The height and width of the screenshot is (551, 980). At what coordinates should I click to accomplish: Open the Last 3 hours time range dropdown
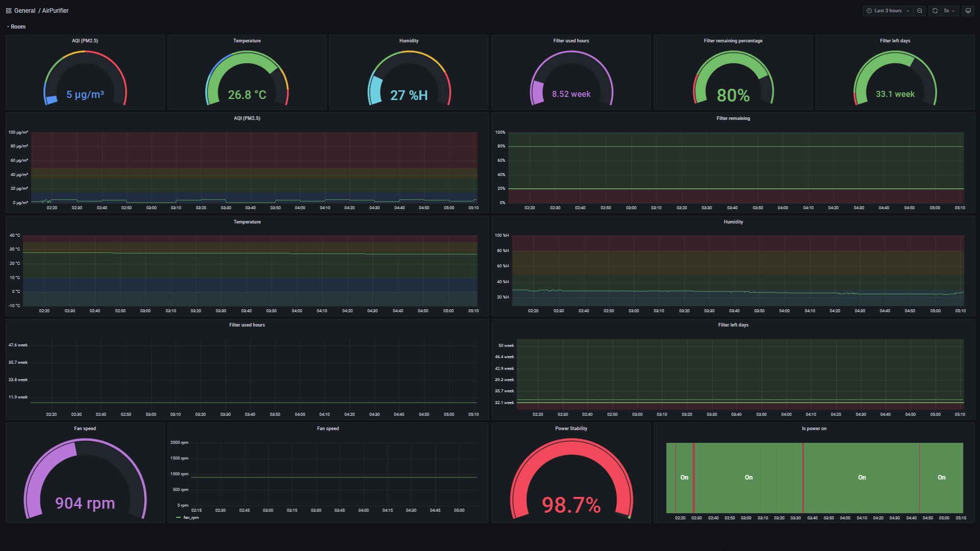point(888,11)
